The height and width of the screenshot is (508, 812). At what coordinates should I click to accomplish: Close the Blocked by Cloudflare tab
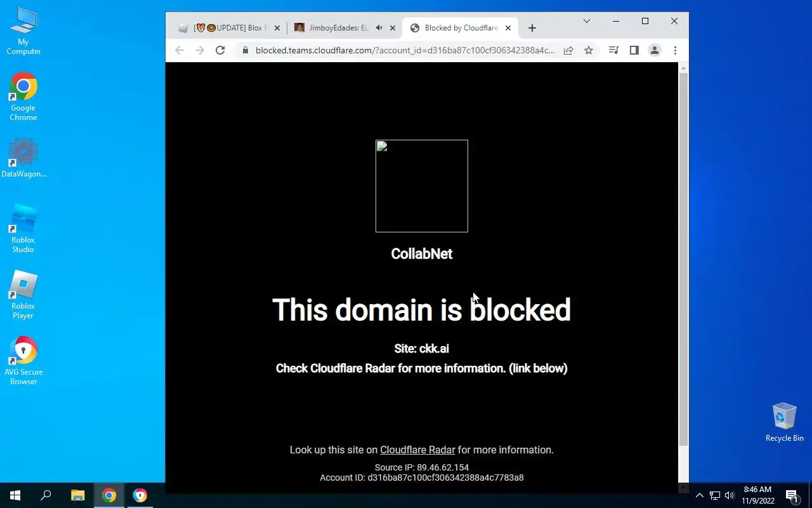[x=508, y=28]
